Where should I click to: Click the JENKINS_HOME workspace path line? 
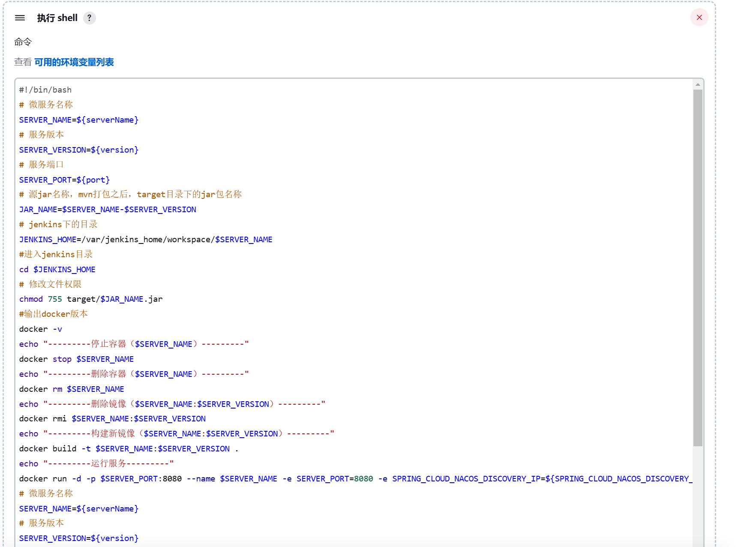click(146, 240)
